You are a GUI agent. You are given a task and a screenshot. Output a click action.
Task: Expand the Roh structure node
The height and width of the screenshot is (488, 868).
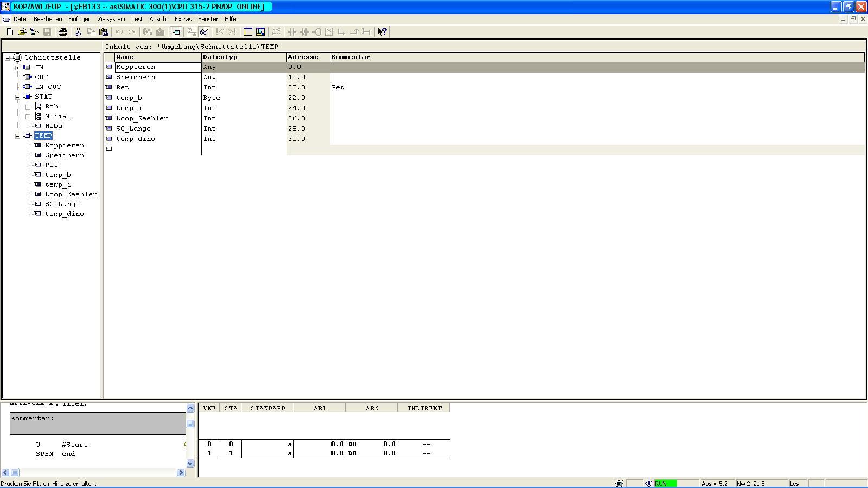click(28, 106)
